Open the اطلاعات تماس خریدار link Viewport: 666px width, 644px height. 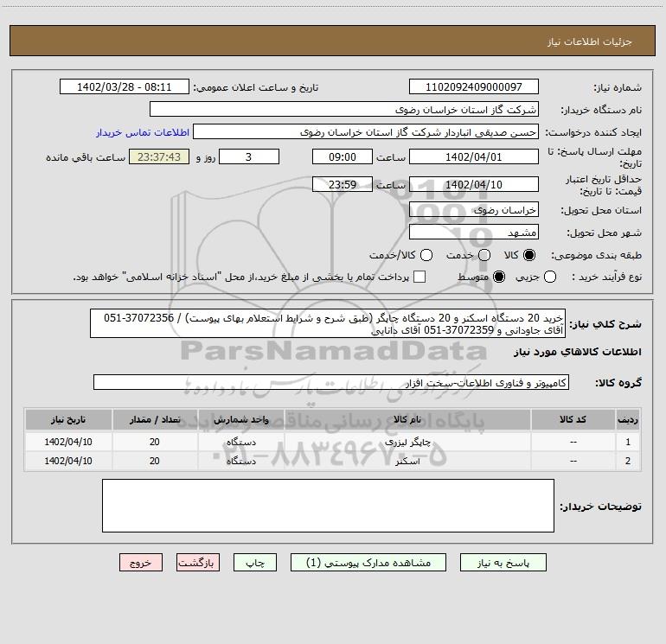(143, 132)
